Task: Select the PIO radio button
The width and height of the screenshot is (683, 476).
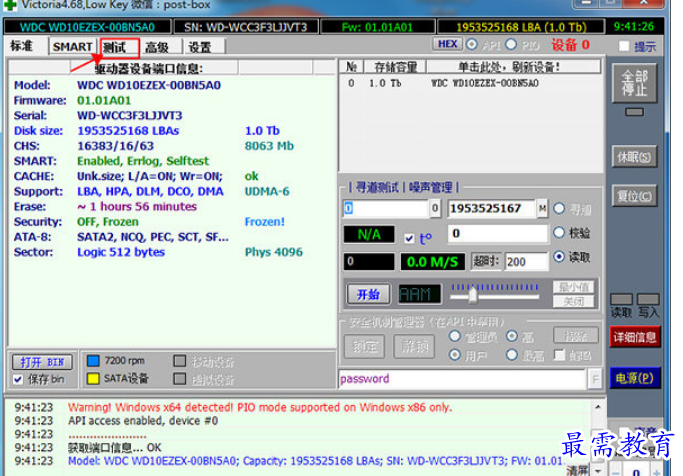Action: 511,44
